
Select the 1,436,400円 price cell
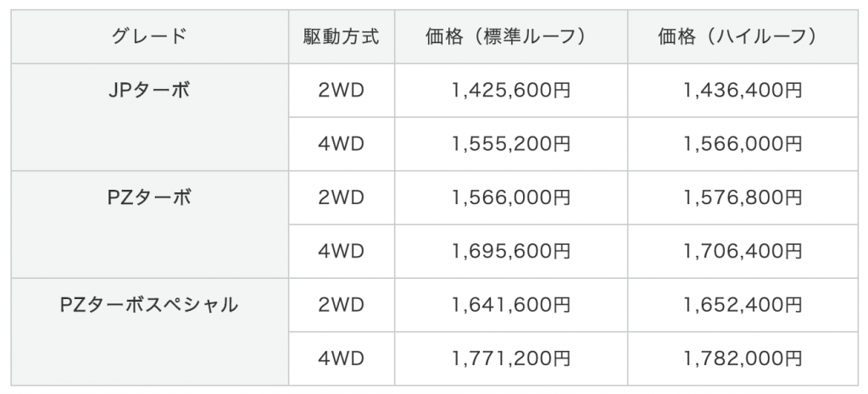click(742, 91)
